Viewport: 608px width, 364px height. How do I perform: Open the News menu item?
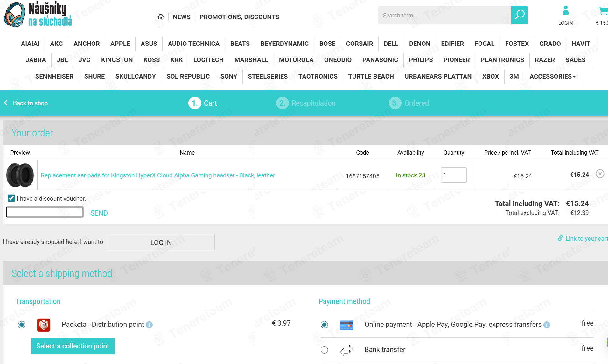pyautogui.click(x=182, y=17)
